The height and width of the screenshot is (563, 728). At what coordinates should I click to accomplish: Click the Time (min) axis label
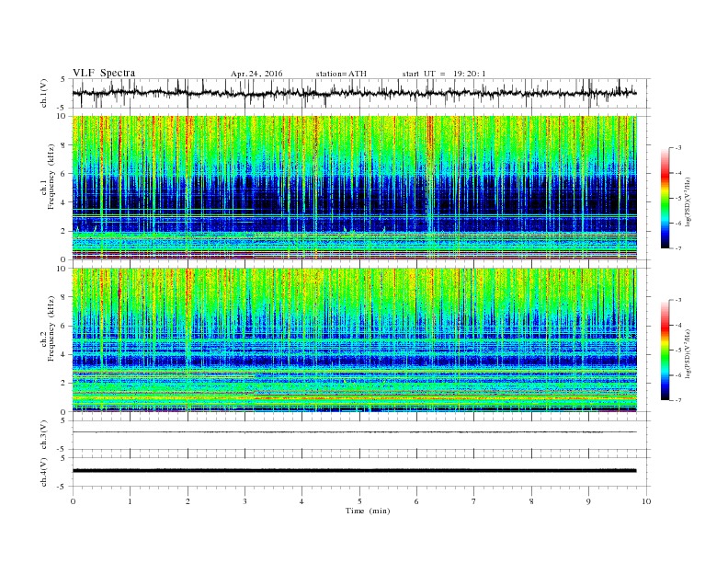[x=368, y=511]
